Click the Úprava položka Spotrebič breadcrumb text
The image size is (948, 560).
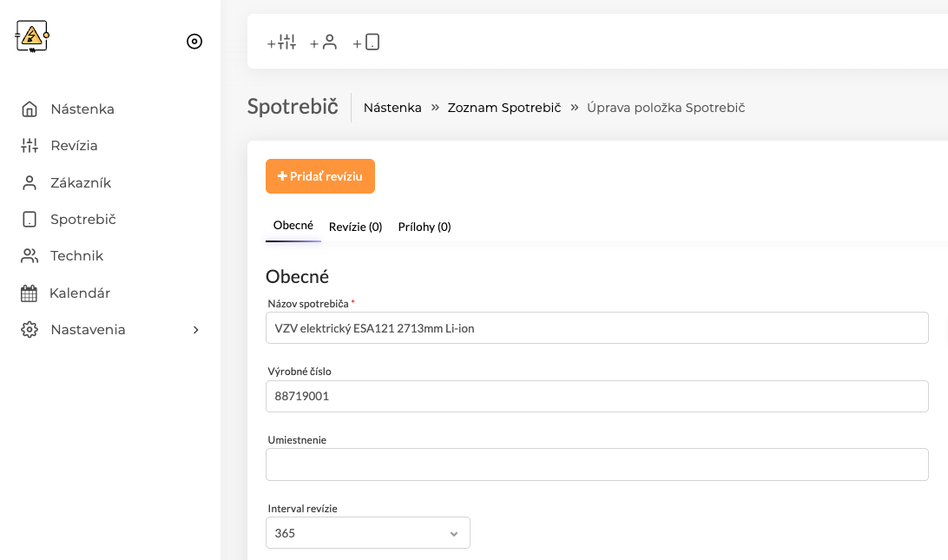coord(666,108)
